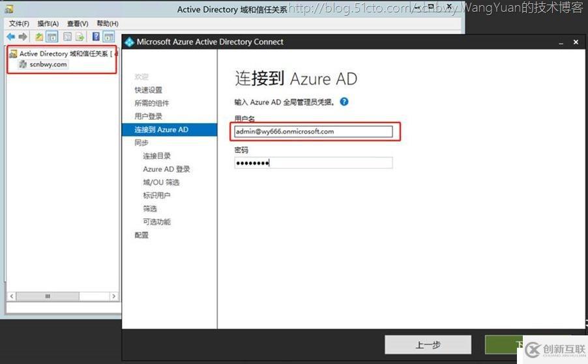Select the scnbwy.com domain node
The height and width of the screenshot is (364, 588).
(x=48, y=64)
